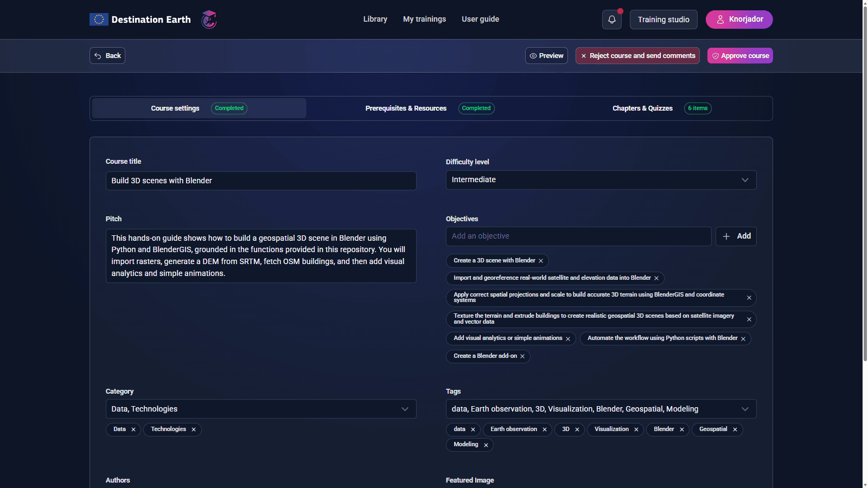Delete the 'Modeling' tag chip
This screenshot has width=868, height=488.
486,445
